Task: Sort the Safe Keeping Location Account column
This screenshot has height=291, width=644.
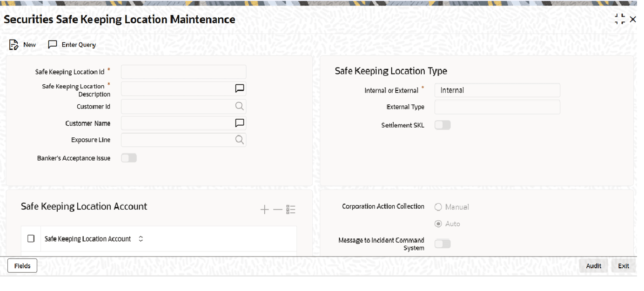Action: (141, 239)
